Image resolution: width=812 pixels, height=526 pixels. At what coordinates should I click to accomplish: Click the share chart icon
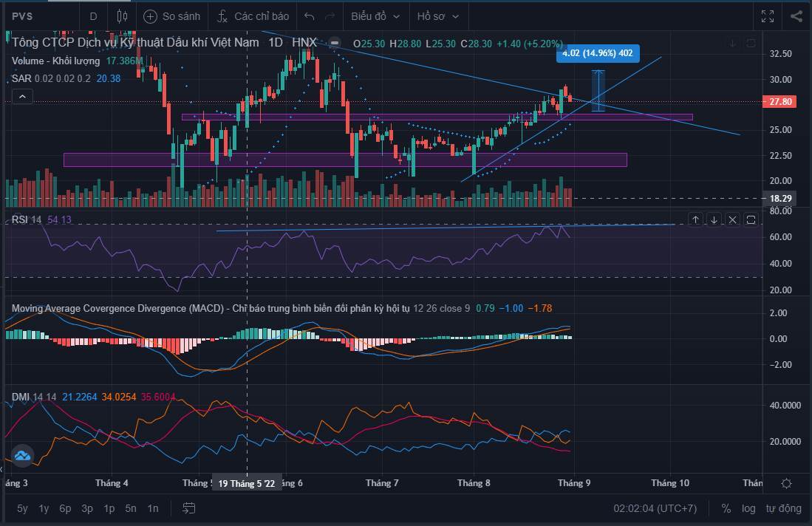coord(796,16)
